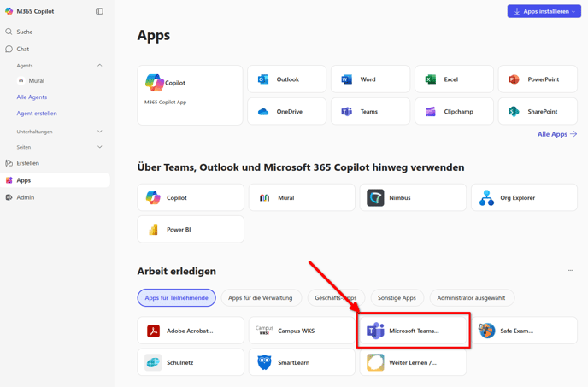Expand the Seiten section
Image resolution: width=588 pixels, height=387 pixels.
tap(100, 147)
